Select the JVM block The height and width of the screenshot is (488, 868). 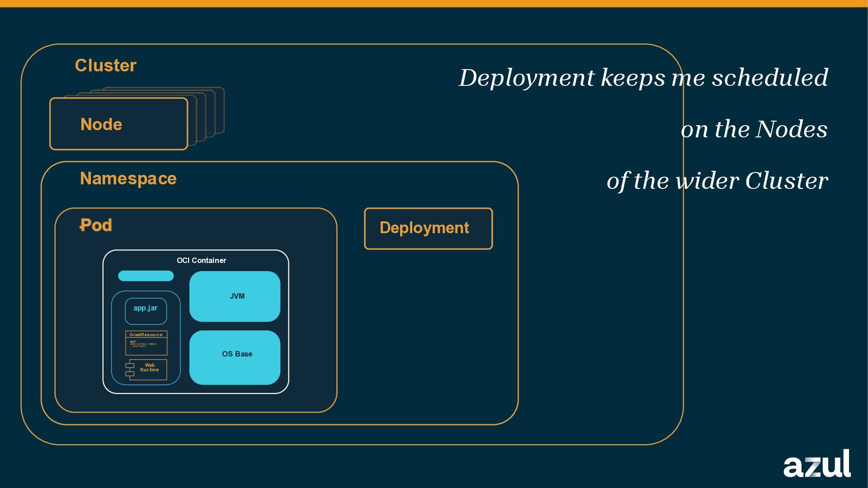click(x=235, y=296)
